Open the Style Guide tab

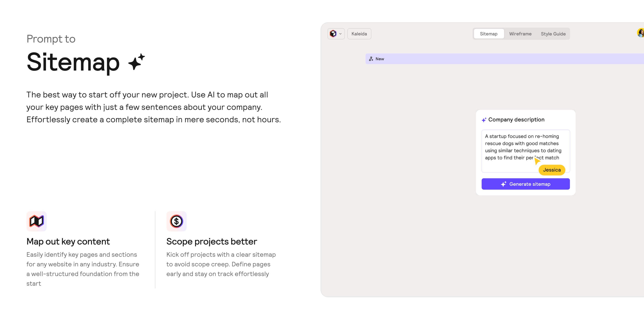pyautogui.click(x=553, y=34)
